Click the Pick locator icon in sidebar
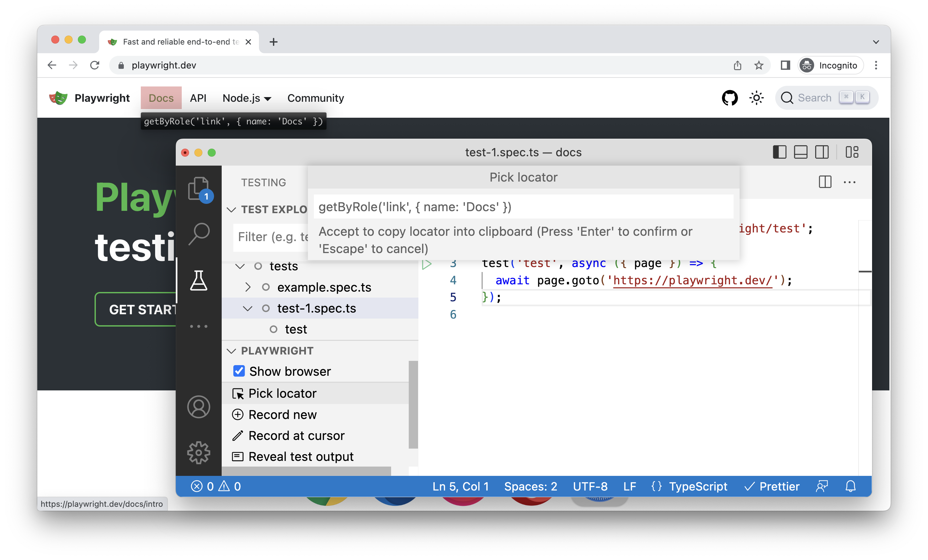The height and width of the screenshot is (560, 928). click(x=237, y=393)
